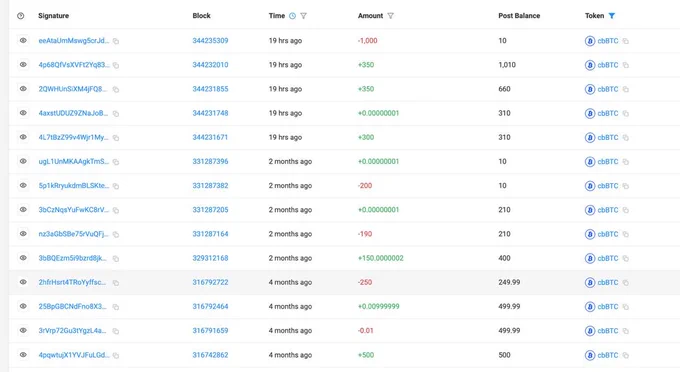Image resolution: width=680 pixels, height=372 pixels.
Task: Open block 344235309
Action: click(x=210, y=41)
